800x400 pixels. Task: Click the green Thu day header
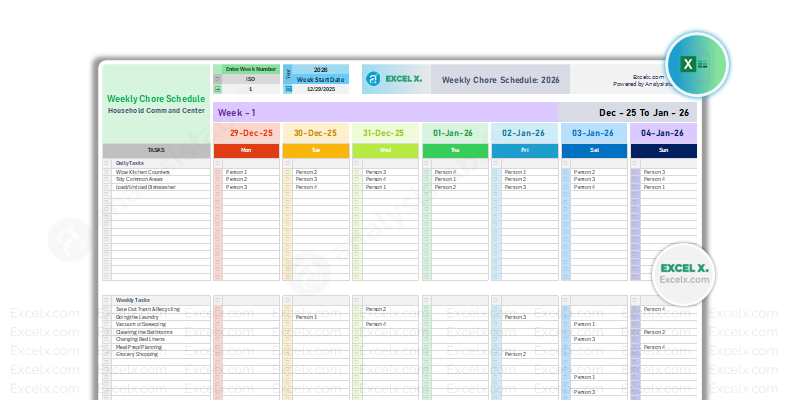point(455,151)
